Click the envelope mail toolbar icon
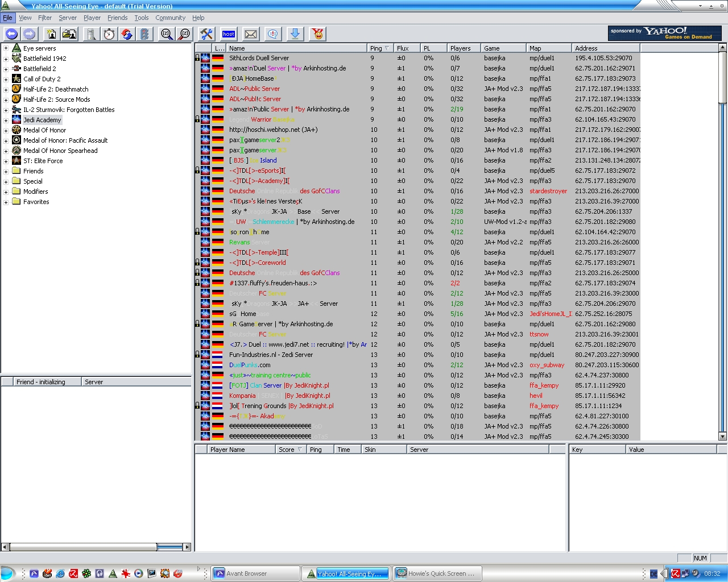This screenshot has height=582, width=728. (x=251, y=34)
